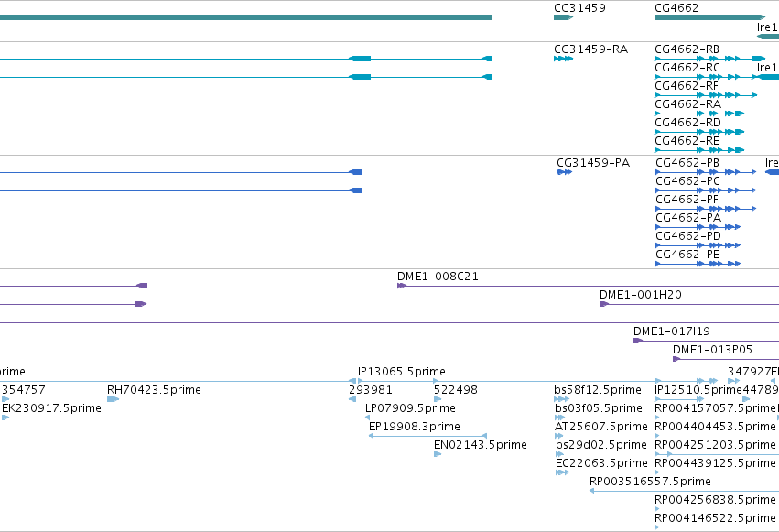Select EST LP07909.5prime

pos(410,408)
